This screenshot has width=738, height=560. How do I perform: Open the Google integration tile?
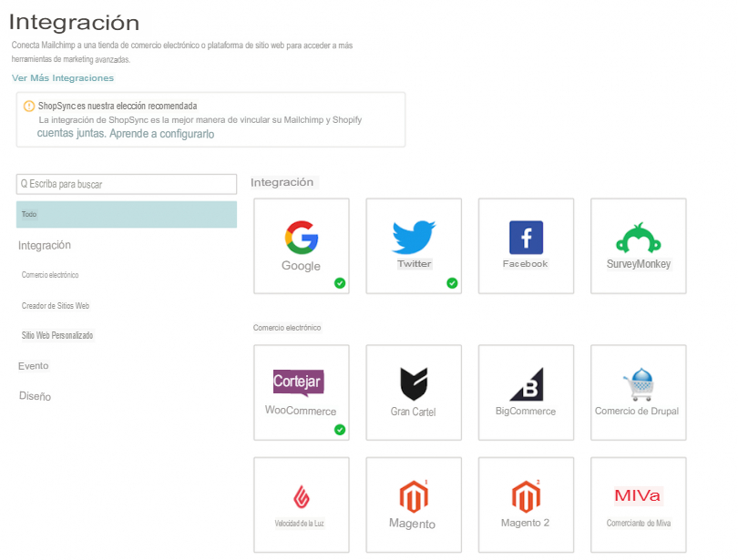302,246
